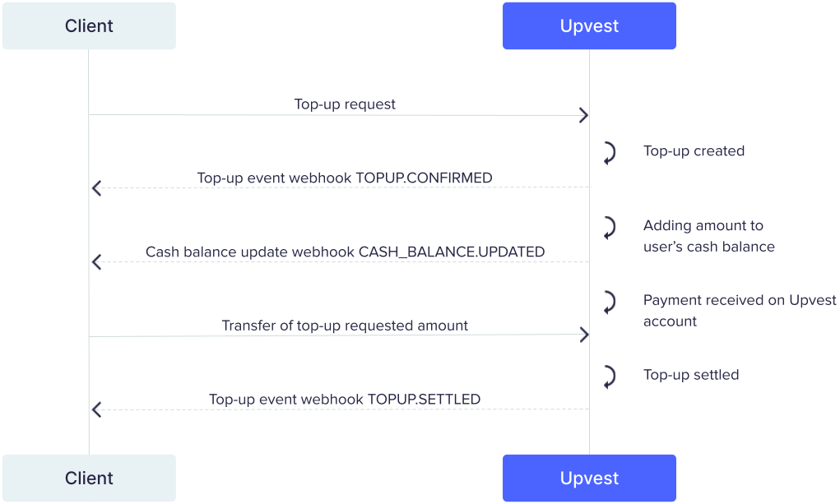Click the arrowhead of the TOPUP.SETTLED webhook
Viewport: 840px width, 504px height.
click(x=96, y=409)
